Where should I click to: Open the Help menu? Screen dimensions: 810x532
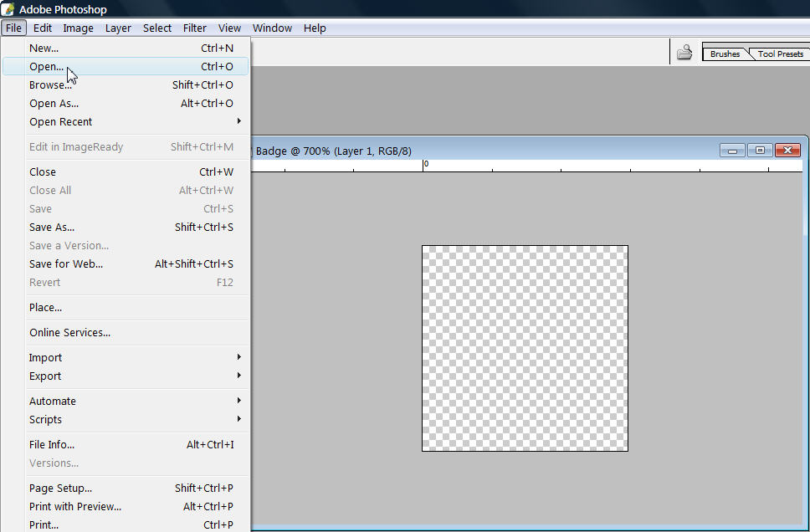315,28
